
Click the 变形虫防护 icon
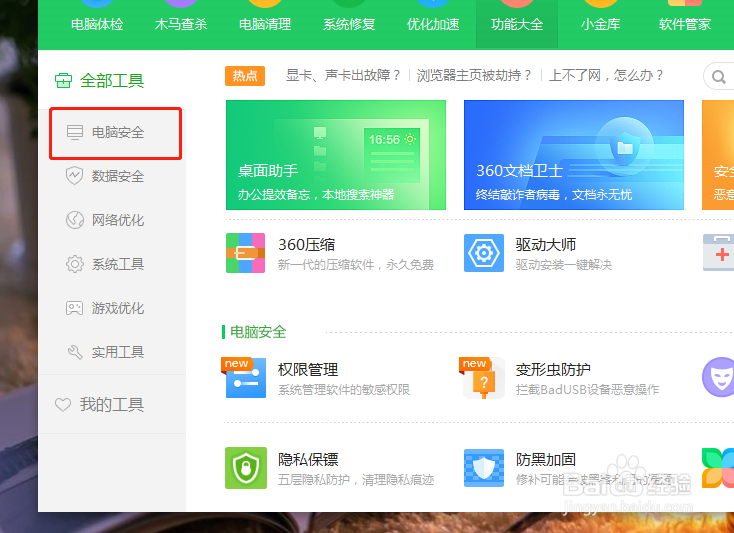click(x=482, y=377)
